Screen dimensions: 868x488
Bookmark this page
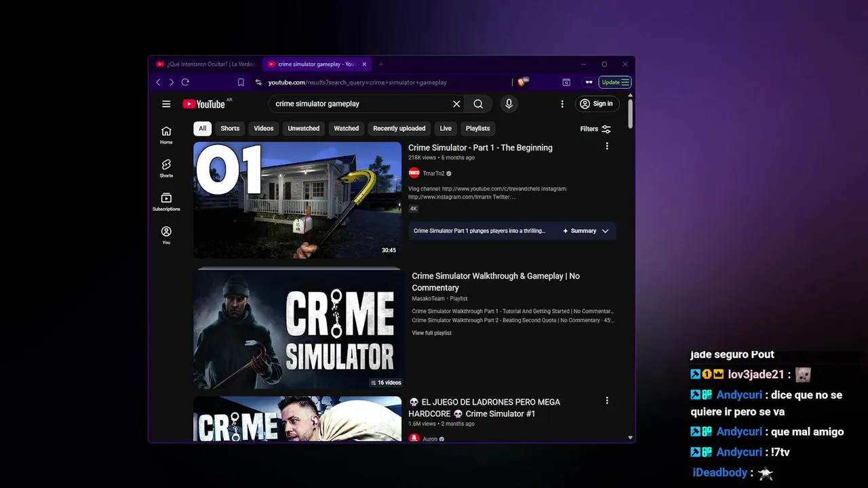(x=241, y=82)
